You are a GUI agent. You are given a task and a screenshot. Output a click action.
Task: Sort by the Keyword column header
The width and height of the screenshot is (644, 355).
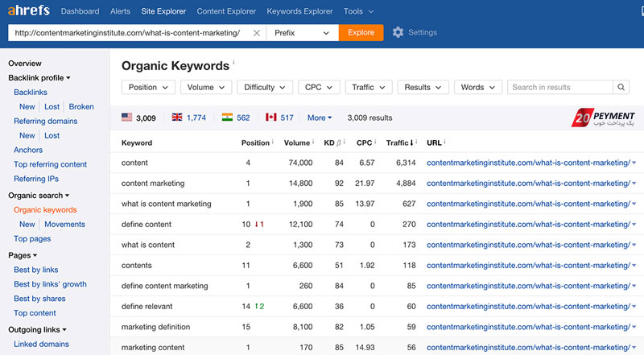[x=137, y=142]
